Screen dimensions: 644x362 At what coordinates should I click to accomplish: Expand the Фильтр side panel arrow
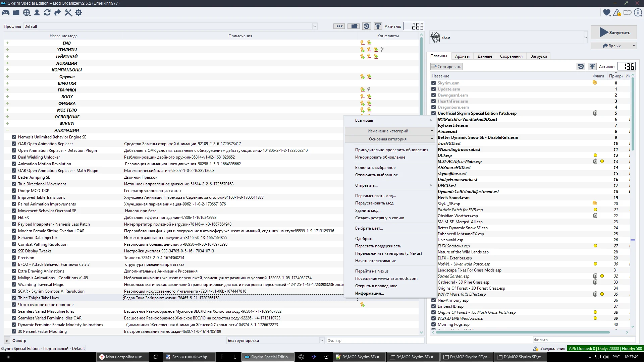(7, 340)
